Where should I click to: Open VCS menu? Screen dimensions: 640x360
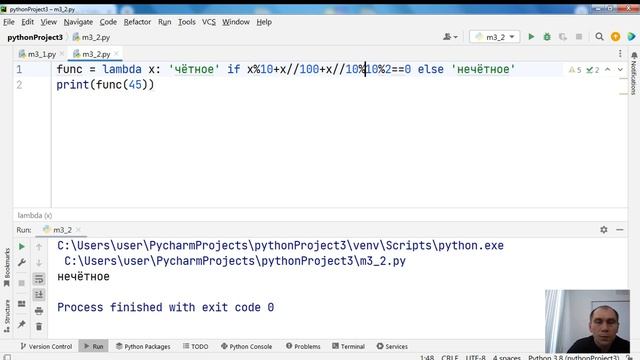(209, 22)
